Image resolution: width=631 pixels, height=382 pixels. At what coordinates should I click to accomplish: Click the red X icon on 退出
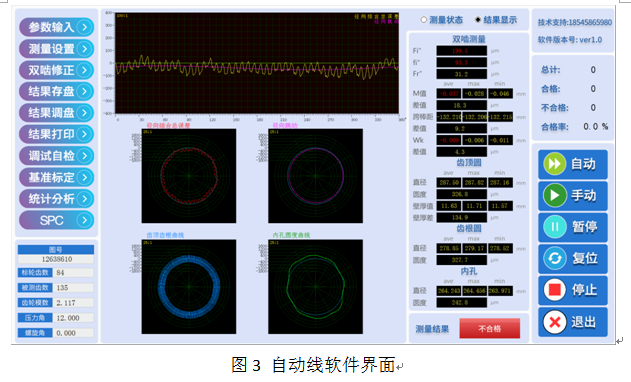[x=554, y=322]
